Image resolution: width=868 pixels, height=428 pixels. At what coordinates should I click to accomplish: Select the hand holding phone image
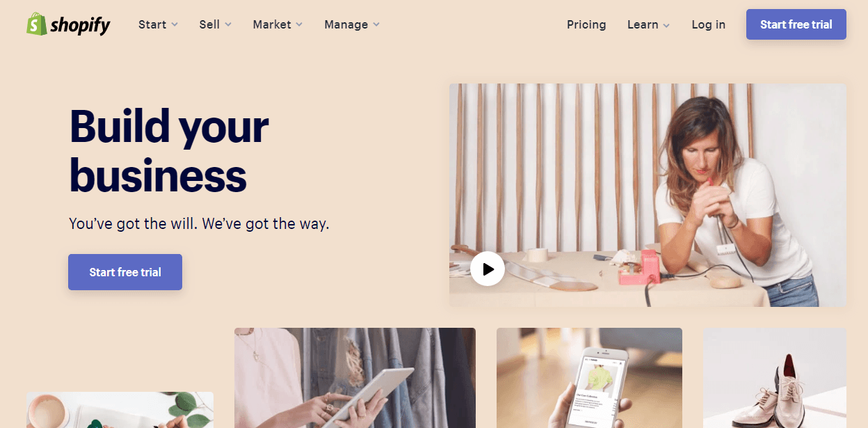[x=589, y=378]
